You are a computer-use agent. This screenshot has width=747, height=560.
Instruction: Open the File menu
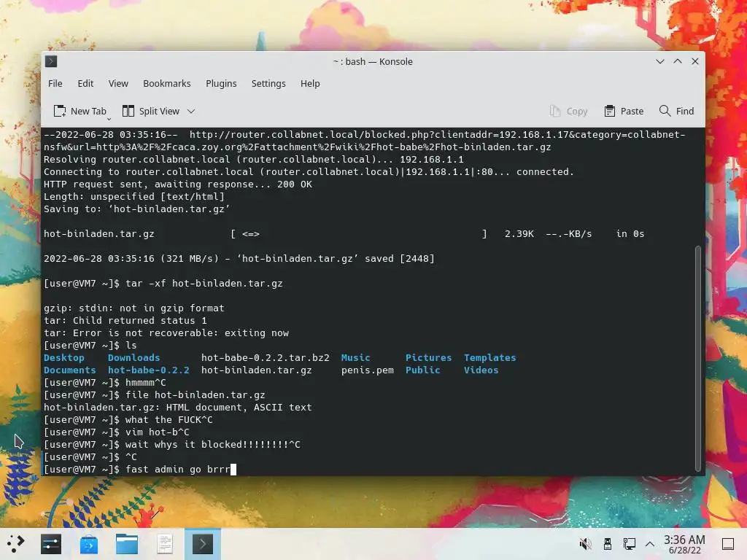[x=55, y=83]
